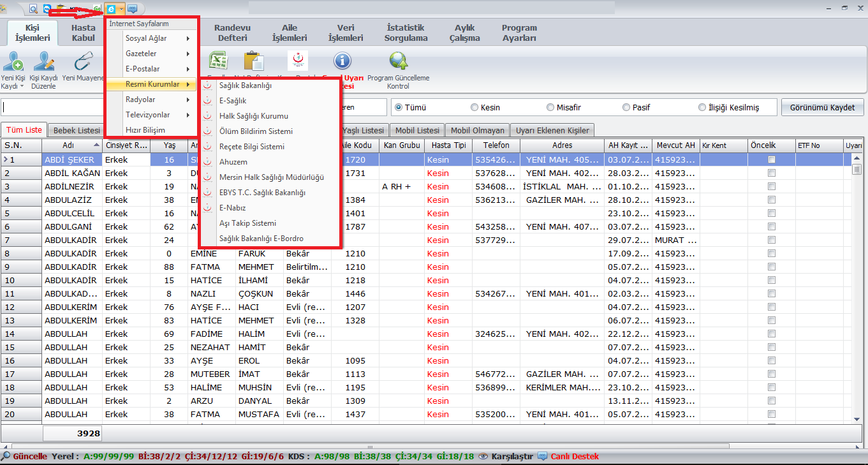Open dropdown arrow beside Internet Explorer icon

tap(121, 9)
